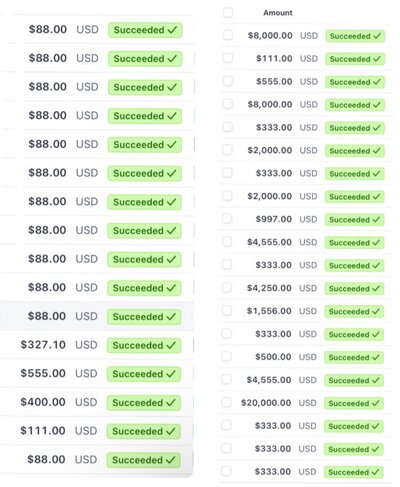Select the $20,000.00 payment checkbox
Screen dimensions: 400x487
(227, 402)
